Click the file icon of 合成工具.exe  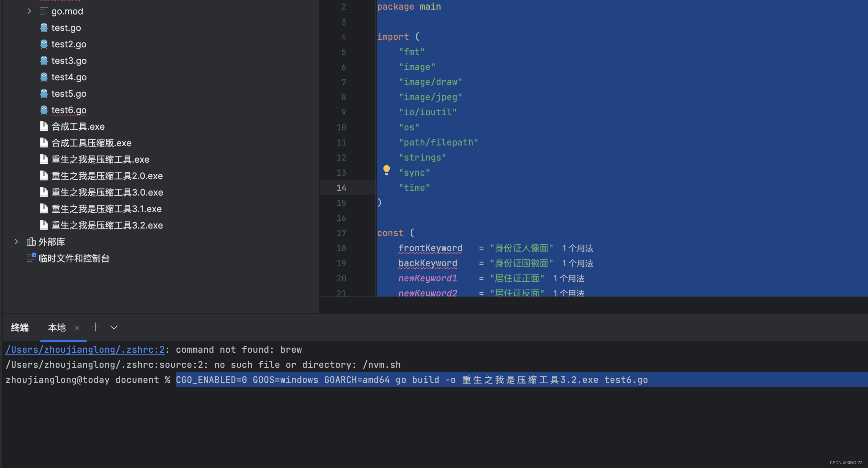(44, 127)
